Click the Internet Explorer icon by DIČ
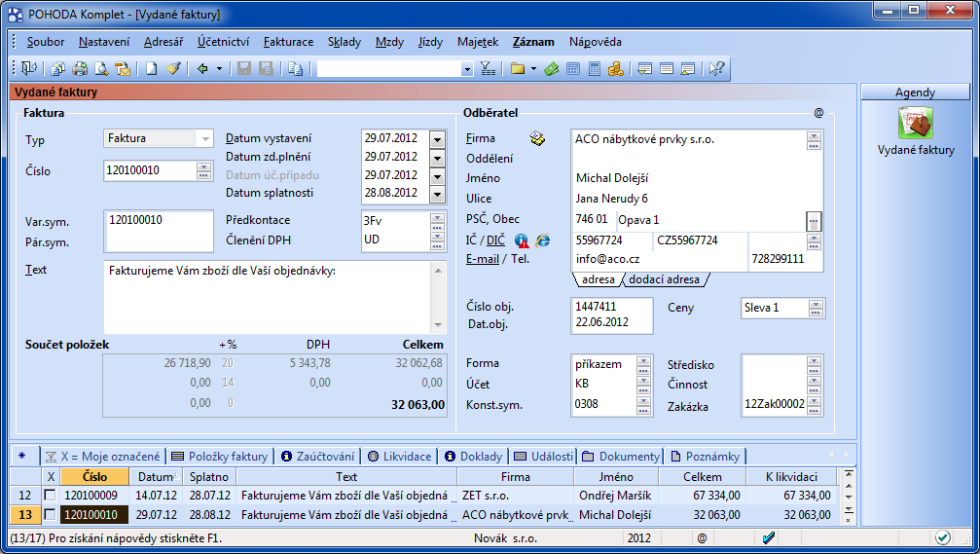Screen dimensions: 980x554 point(543,240)
